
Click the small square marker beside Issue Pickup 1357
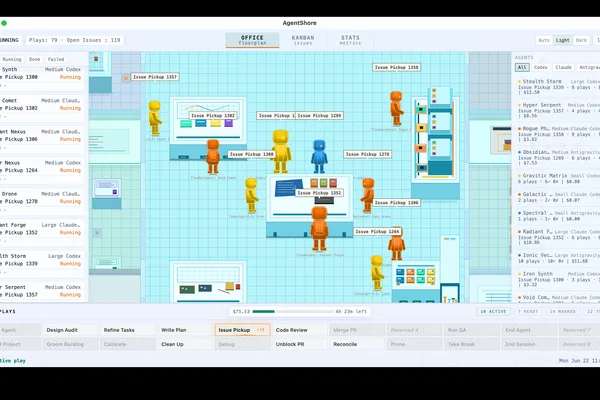pos(126,78)
